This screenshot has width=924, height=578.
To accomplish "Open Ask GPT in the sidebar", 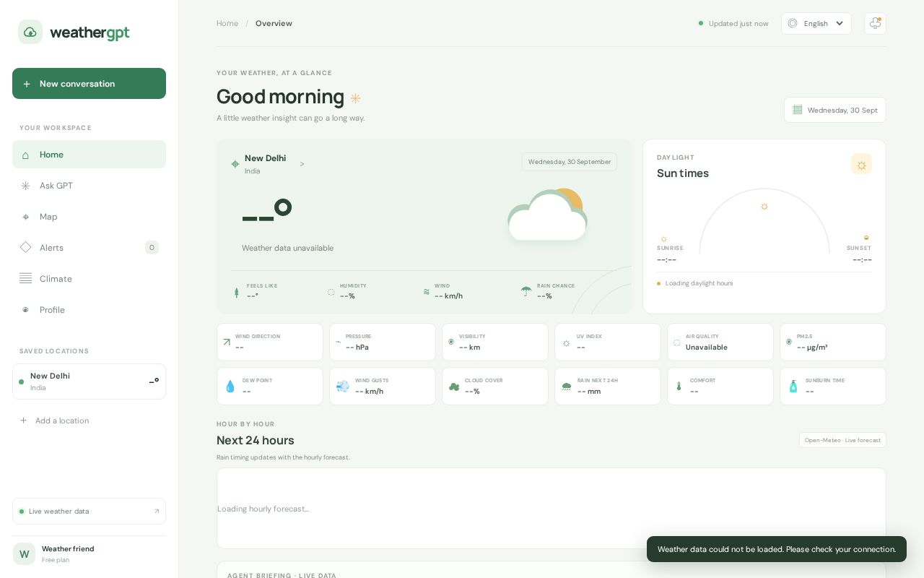I will pyautogui.click(x=89, y=186).
